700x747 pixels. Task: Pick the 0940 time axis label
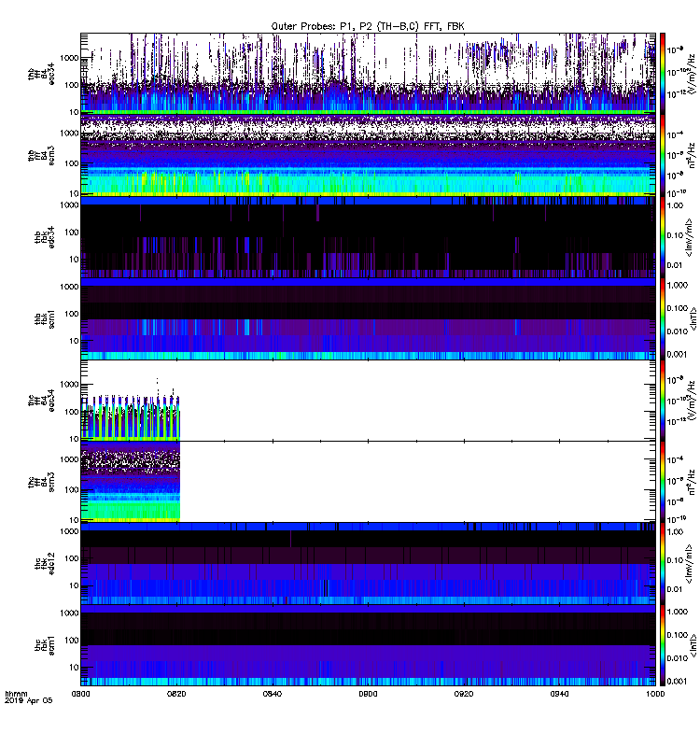pyautogui.click(x=559, y=694)
